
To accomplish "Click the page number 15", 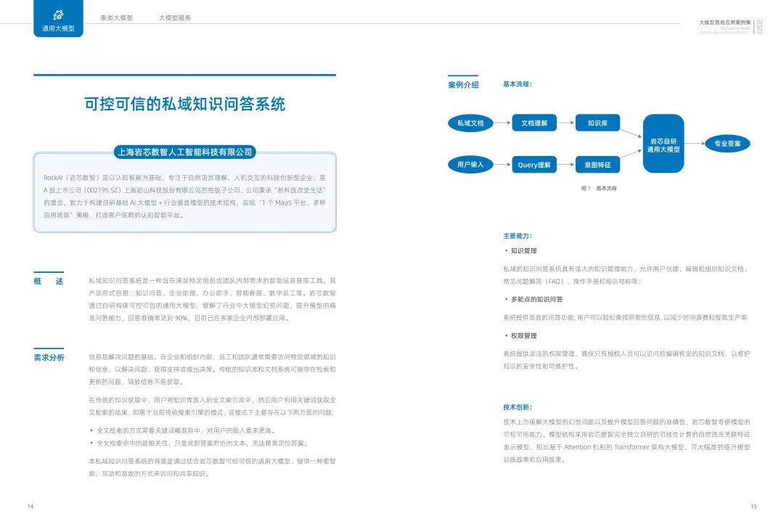I will tap(754, 507).
